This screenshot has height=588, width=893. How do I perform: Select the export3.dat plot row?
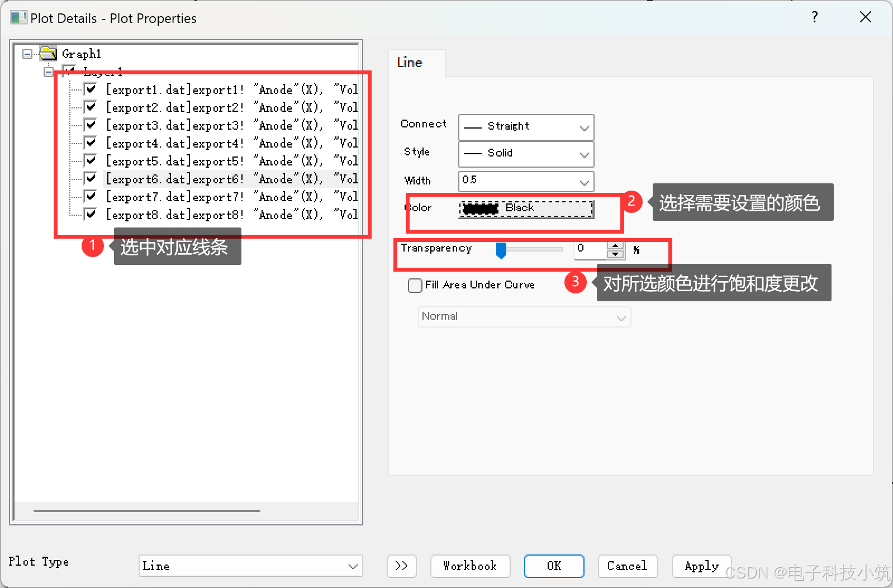[232, 125]
